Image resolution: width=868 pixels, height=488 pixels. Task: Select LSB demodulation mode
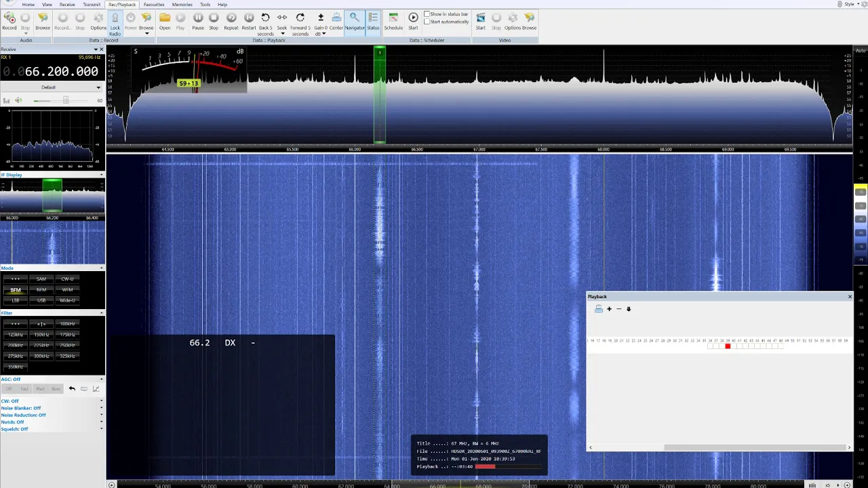coord(15,300)
